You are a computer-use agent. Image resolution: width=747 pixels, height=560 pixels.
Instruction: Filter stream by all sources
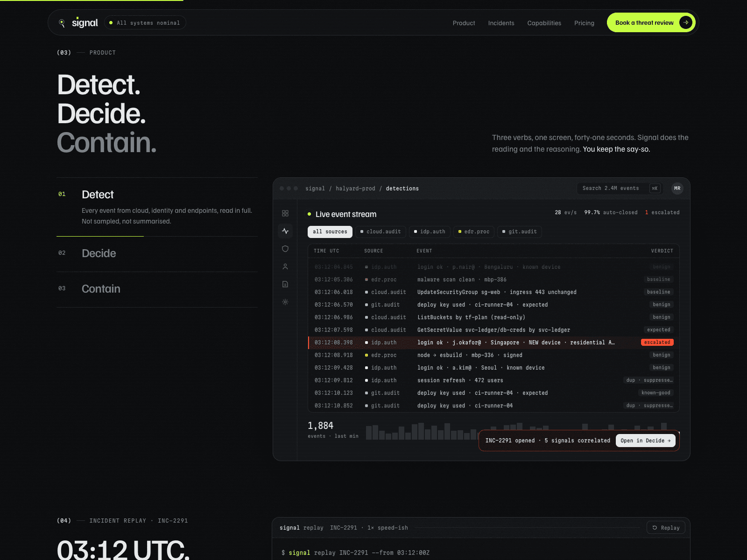coord(330,231)
